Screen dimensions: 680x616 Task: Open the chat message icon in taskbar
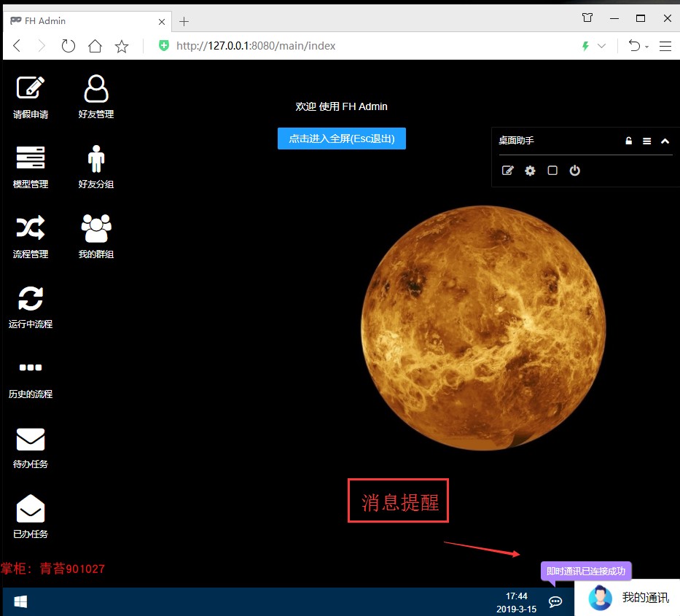[555, 601]
